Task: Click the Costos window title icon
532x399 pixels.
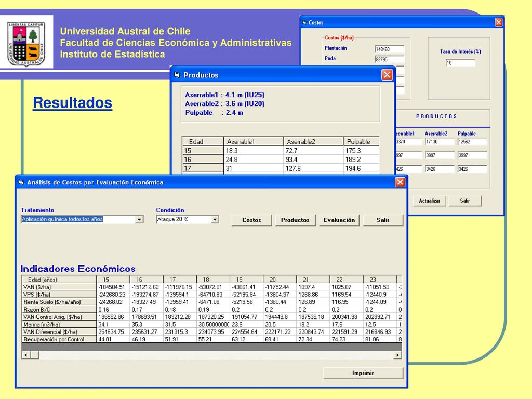Action: (304, 22)
